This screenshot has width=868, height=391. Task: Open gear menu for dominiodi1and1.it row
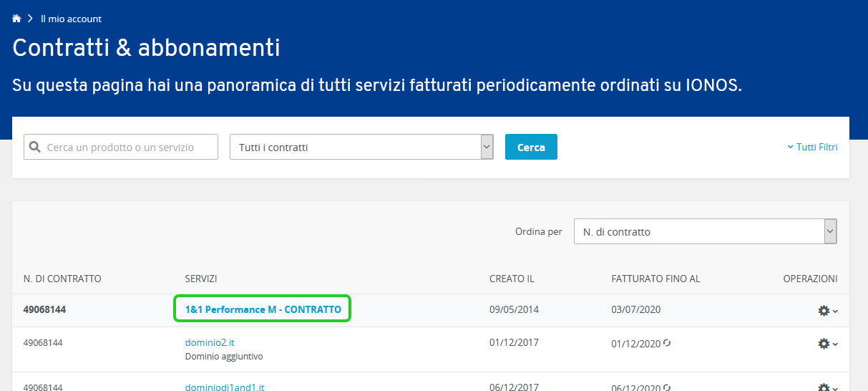[827, 387]
